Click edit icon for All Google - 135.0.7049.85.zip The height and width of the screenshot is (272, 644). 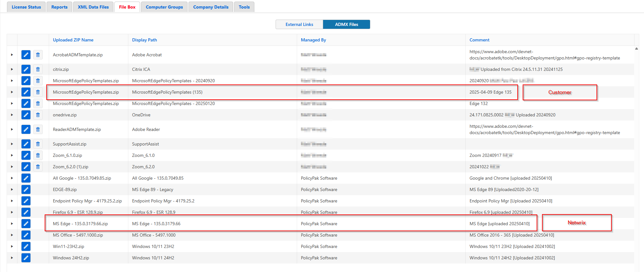pyautogui.click(x=26, y=178)
